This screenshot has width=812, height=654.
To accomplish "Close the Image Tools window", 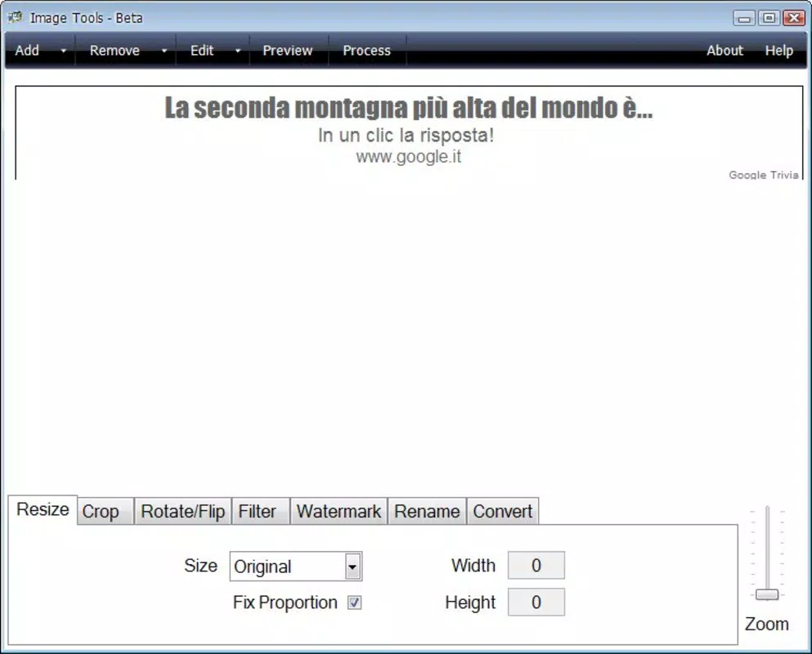I will 794,18.
